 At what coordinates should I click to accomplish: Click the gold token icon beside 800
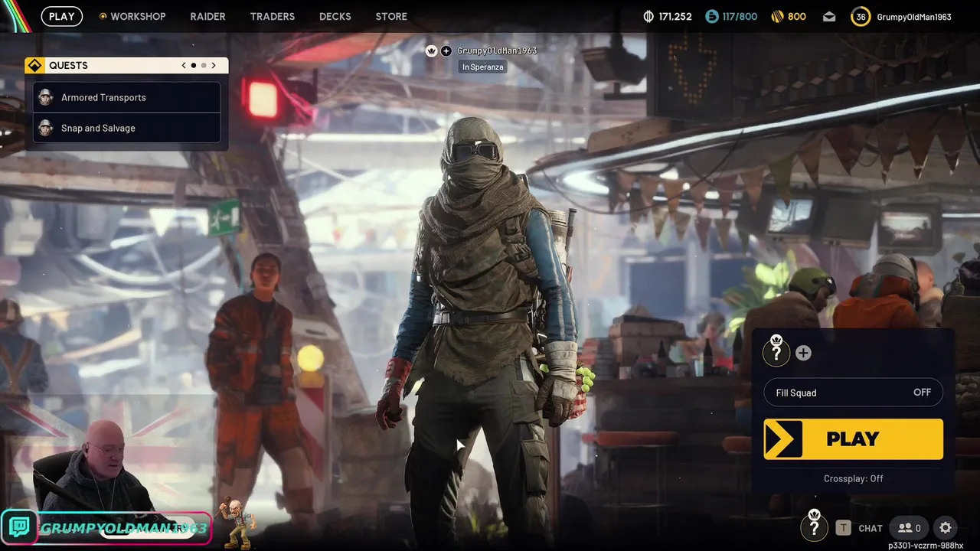(776, 16)
